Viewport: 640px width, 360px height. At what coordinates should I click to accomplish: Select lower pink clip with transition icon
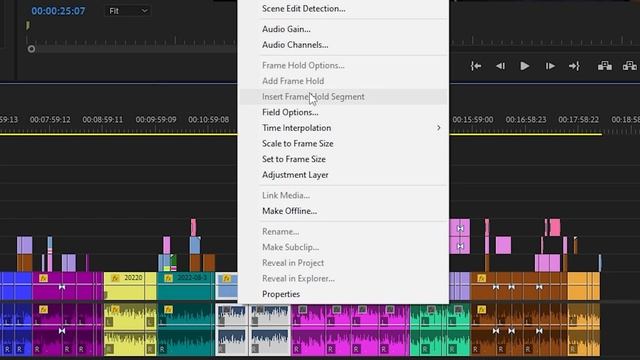[x=460, y=246]
